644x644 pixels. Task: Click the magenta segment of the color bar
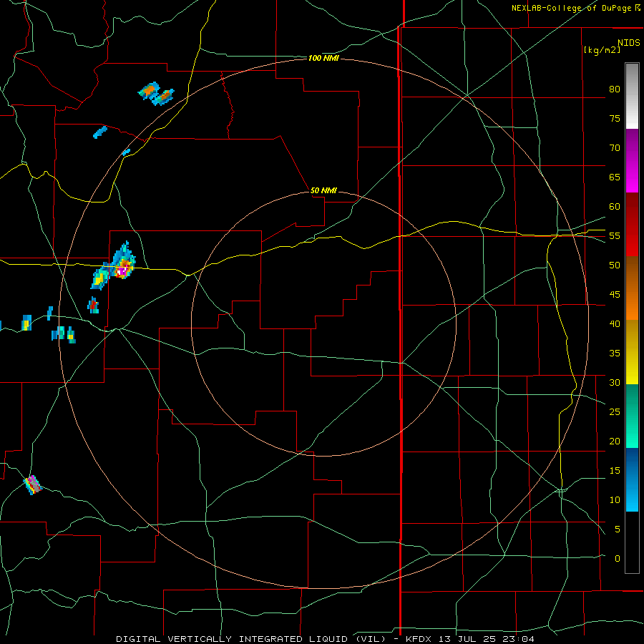[x=632, y=160]
